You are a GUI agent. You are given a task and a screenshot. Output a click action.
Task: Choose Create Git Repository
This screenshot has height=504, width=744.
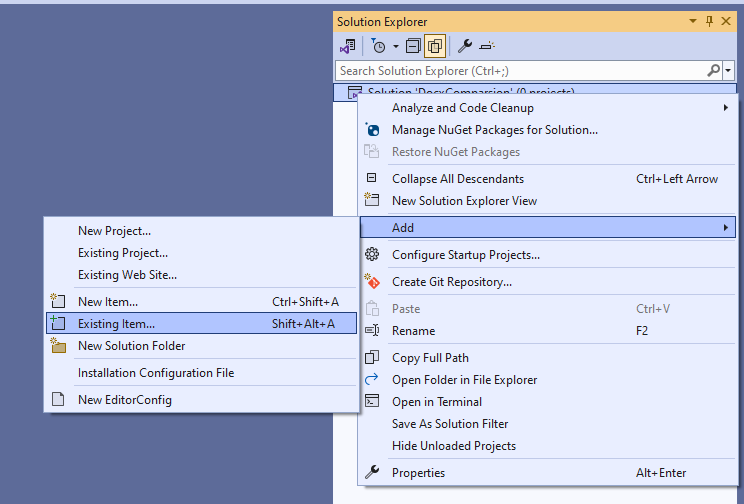click(548, 282)
